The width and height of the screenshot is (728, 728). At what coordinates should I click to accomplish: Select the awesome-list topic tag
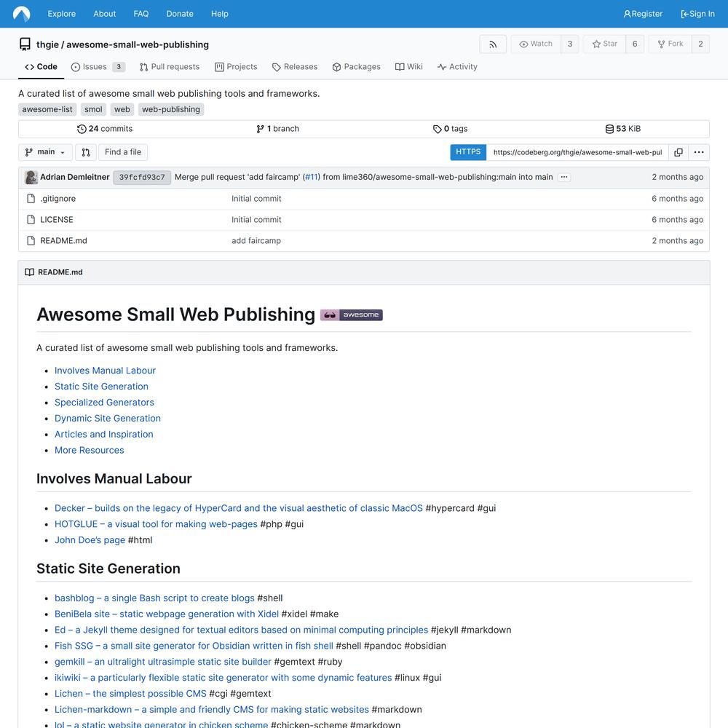pyautogui.click(x=47, y=110)
